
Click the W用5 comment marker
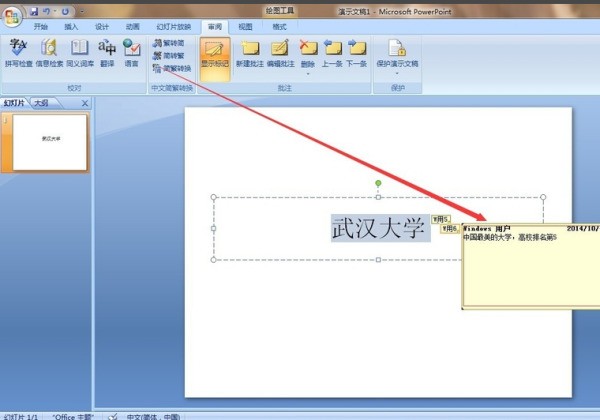point(441,219)
